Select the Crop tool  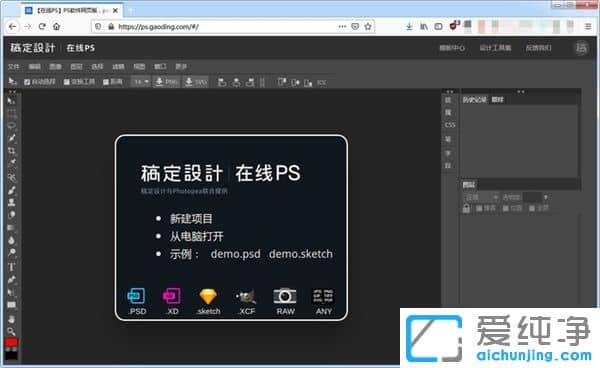point(11,151)
